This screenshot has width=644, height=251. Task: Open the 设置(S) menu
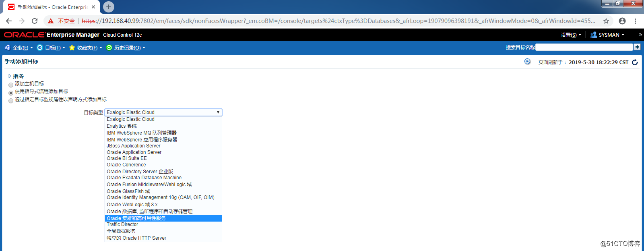[x=571, y=35]
